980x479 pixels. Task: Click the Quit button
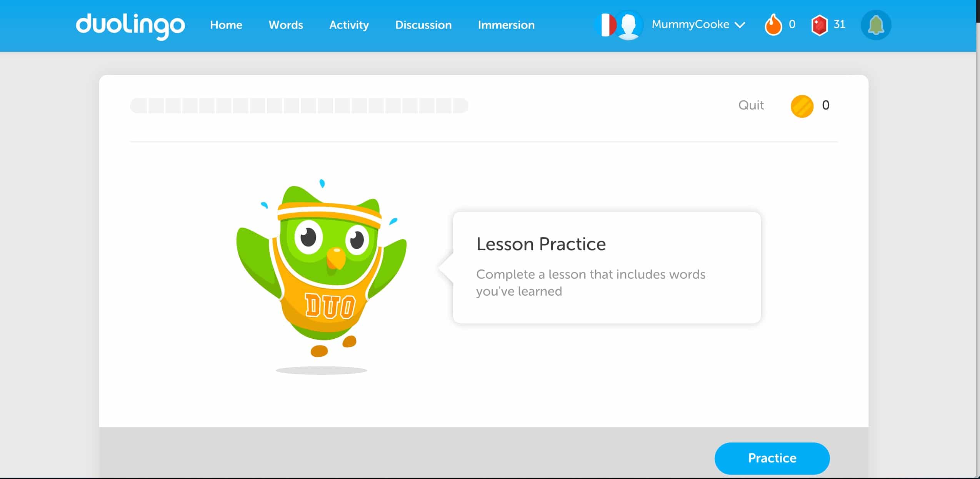pos(751,105)
